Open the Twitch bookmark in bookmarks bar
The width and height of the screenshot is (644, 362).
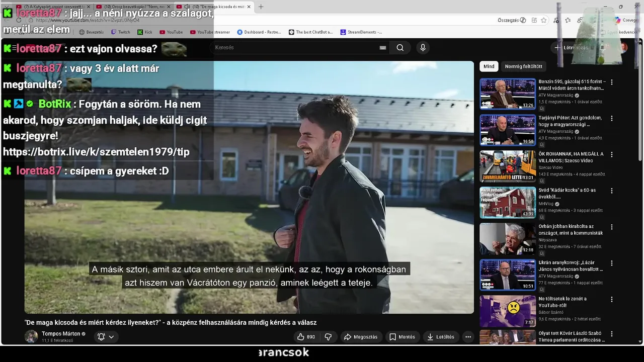coord(121,32)
